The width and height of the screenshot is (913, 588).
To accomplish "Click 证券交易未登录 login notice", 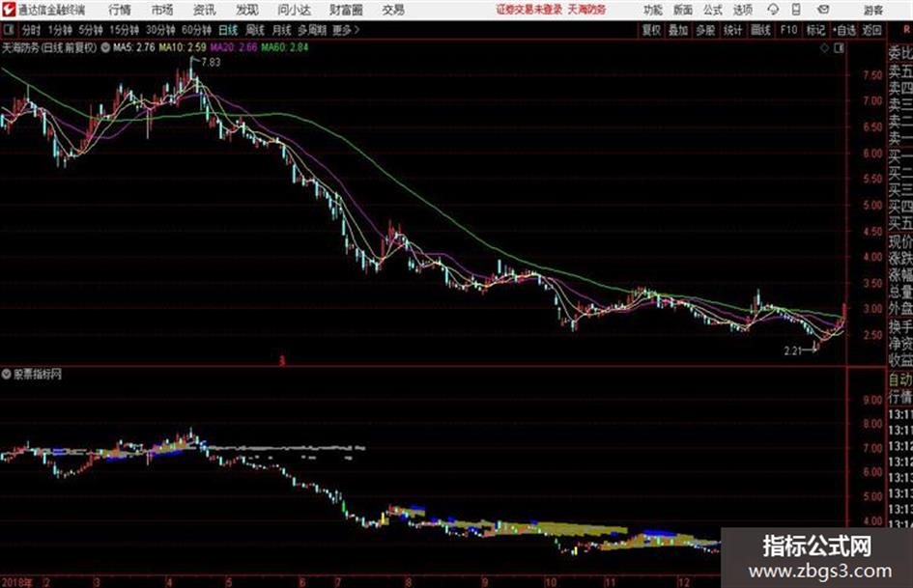I will click(529, 10).
